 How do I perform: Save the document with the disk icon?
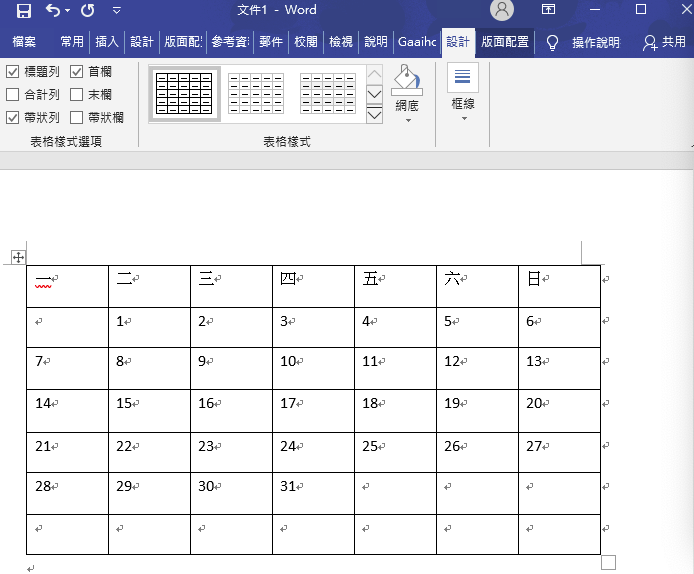[23, 10]
